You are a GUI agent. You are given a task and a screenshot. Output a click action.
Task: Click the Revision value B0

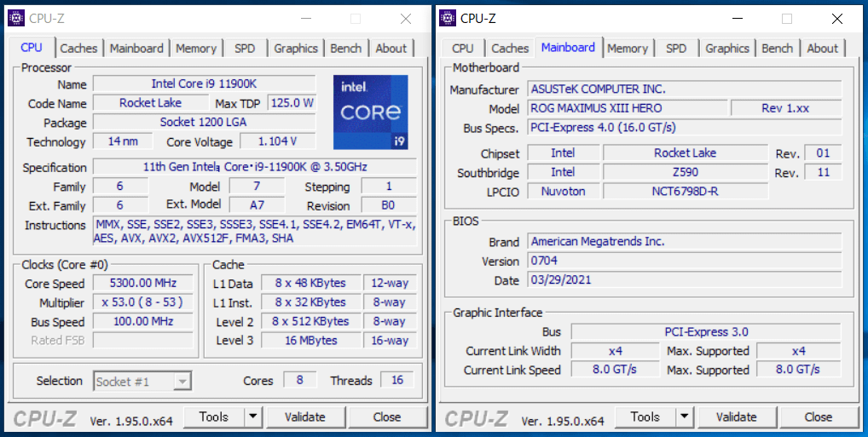[x=388, y=205]
